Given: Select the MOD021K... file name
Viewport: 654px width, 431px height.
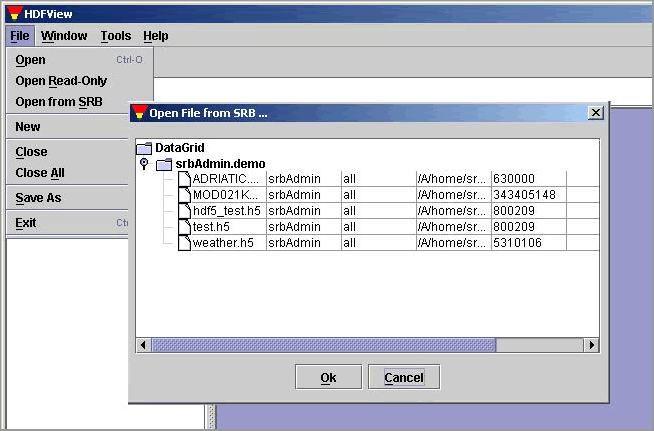Looking at the screenshot, I should coord(225,195).
